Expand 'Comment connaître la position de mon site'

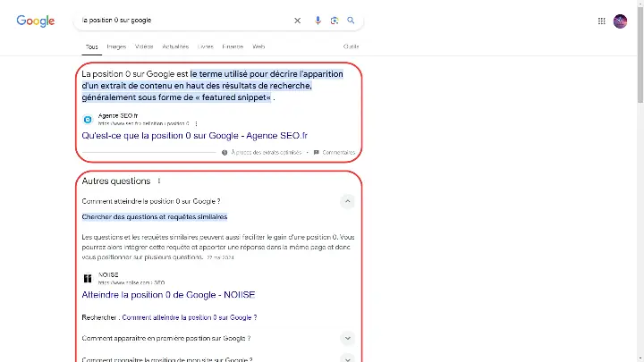coord(347,358)
